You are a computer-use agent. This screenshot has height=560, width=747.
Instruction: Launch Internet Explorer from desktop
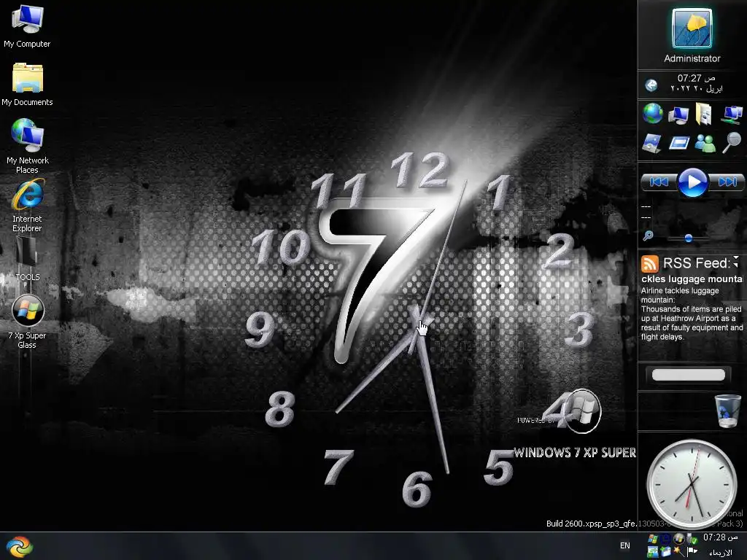27,206
